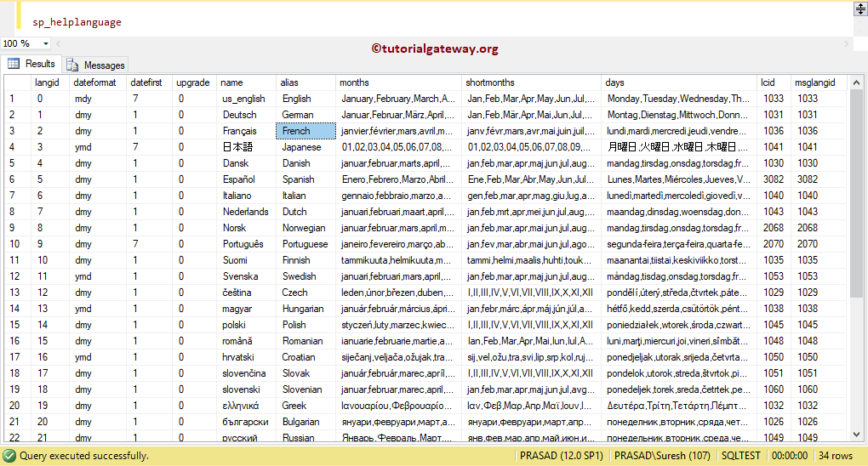
Task: Click the split editor icon at top right
Action: pos(861,9)
